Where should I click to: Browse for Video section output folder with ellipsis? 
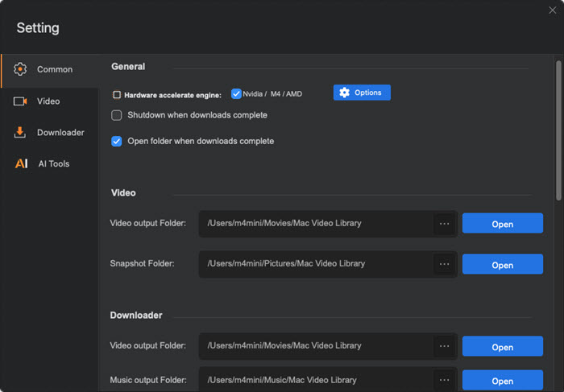[444, 224]
